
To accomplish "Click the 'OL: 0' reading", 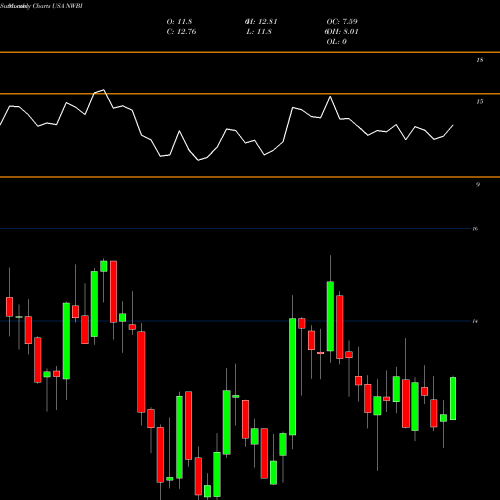I will click(x=337, y=42).
